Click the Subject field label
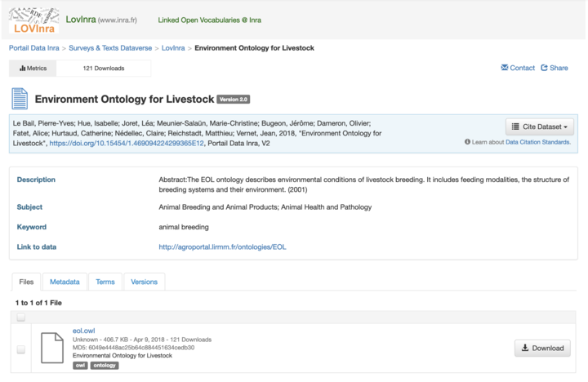Viewport: 588px width, 382px height. (x=29, y=207)
